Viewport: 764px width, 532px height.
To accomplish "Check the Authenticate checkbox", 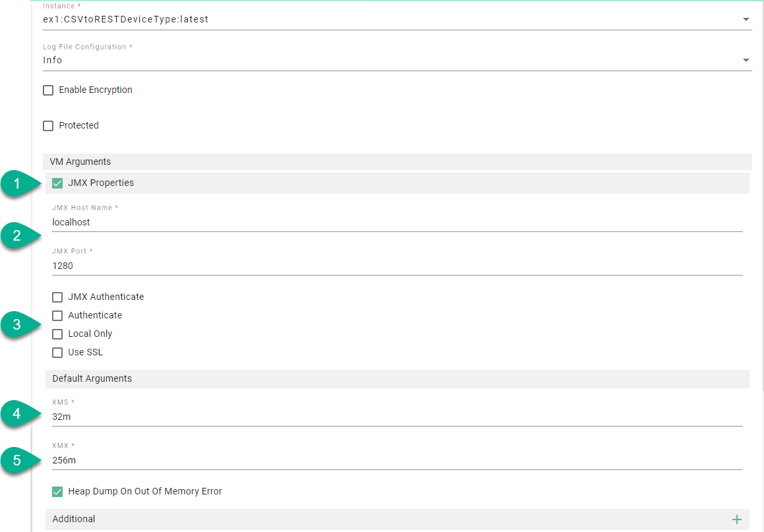I will tap(57, 316).
